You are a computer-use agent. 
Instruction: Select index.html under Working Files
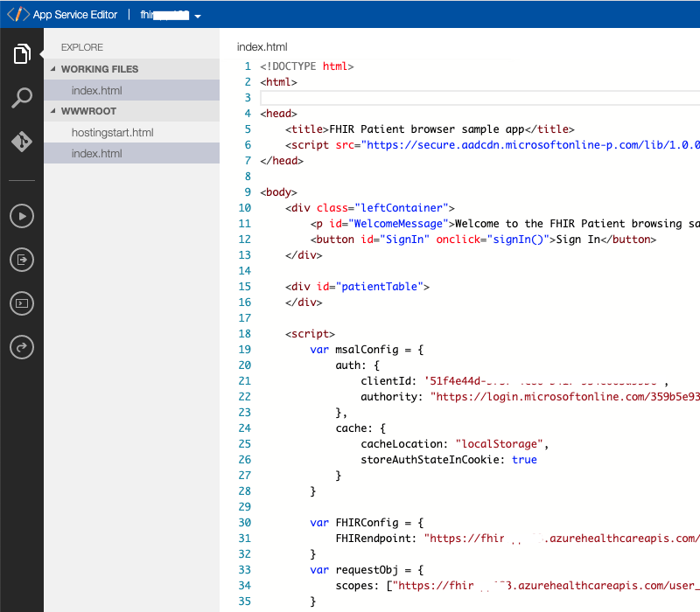coord(132,90)
